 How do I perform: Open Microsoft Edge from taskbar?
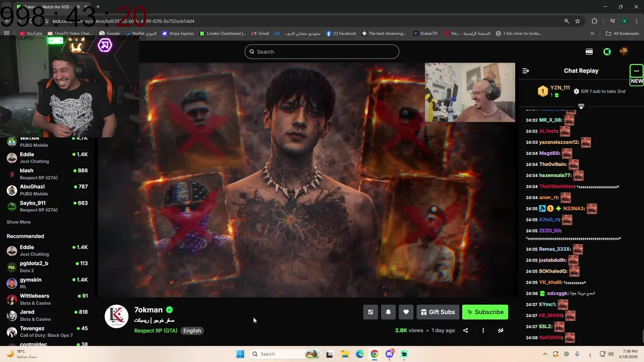click(x=360, y=354)
